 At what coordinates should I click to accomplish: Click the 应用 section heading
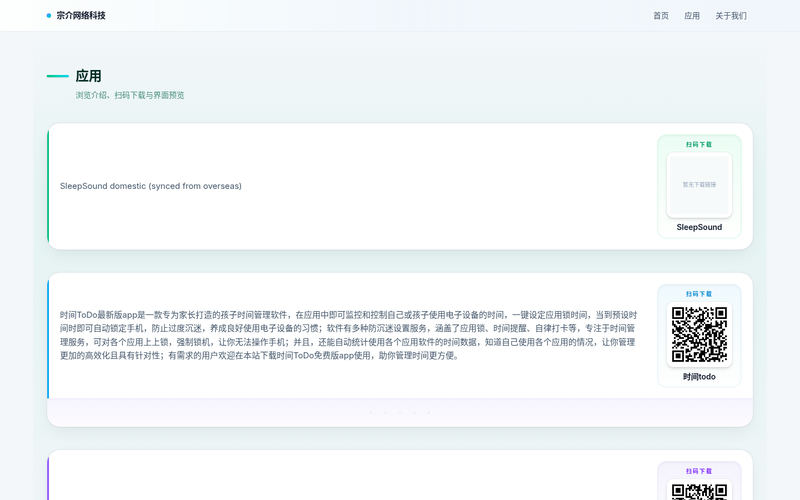88,76
